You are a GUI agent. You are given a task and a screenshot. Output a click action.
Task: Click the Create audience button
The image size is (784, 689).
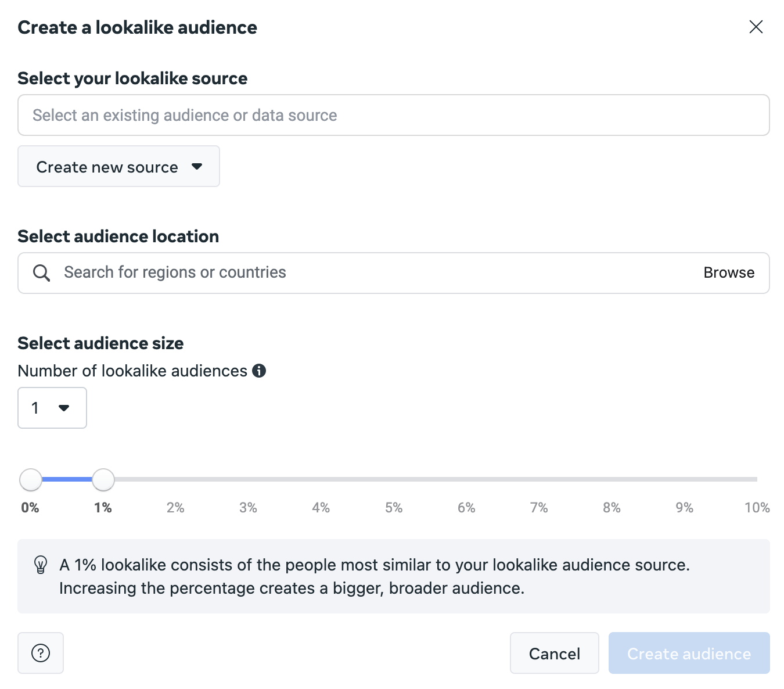[x=689, y=653]
